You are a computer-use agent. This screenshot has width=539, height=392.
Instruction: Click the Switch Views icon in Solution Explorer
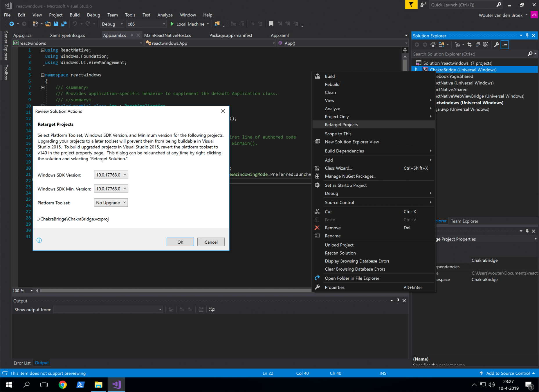pos(441,45)
